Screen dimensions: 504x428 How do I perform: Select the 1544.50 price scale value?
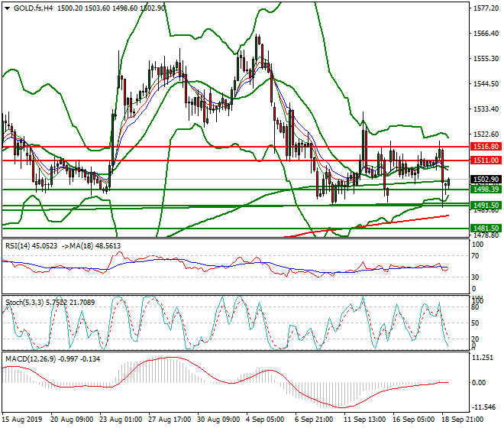(x=486, y=84)
